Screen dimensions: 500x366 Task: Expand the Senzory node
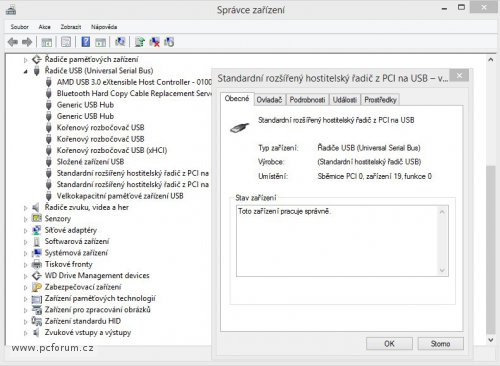(x=26, y=219)
